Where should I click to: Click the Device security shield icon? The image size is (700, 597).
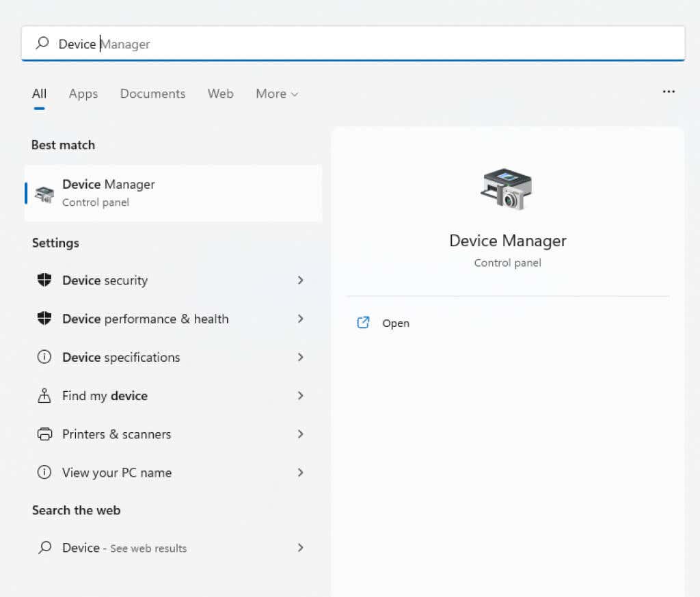[44, 280]
